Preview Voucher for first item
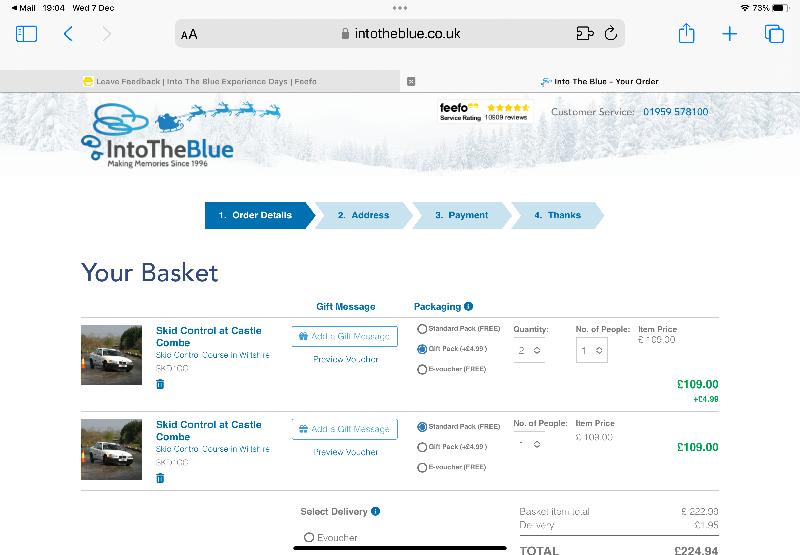This screenshot has width=800, height=555. coord(345,359)
